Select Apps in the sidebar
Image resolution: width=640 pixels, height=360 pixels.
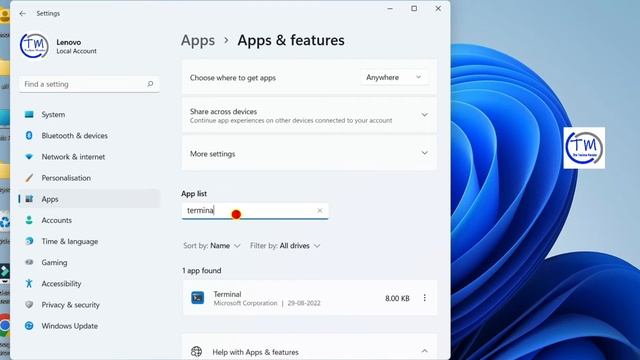click(89, 199)
